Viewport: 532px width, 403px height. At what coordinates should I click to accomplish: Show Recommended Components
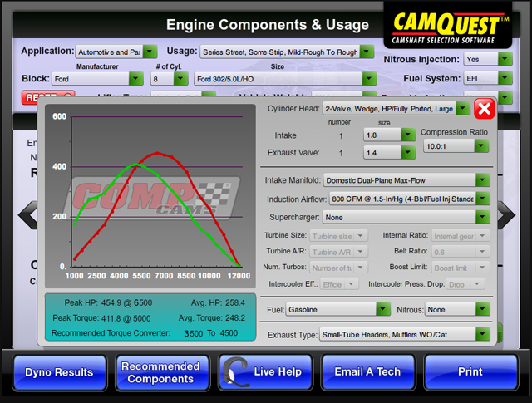coord(162,372)
